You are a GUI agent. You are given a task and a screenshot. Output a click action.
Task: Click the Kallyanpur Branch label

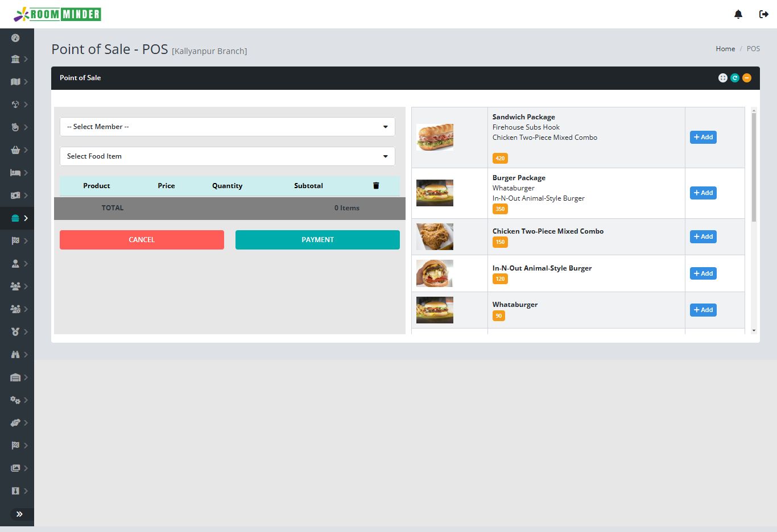click(209, 51)
